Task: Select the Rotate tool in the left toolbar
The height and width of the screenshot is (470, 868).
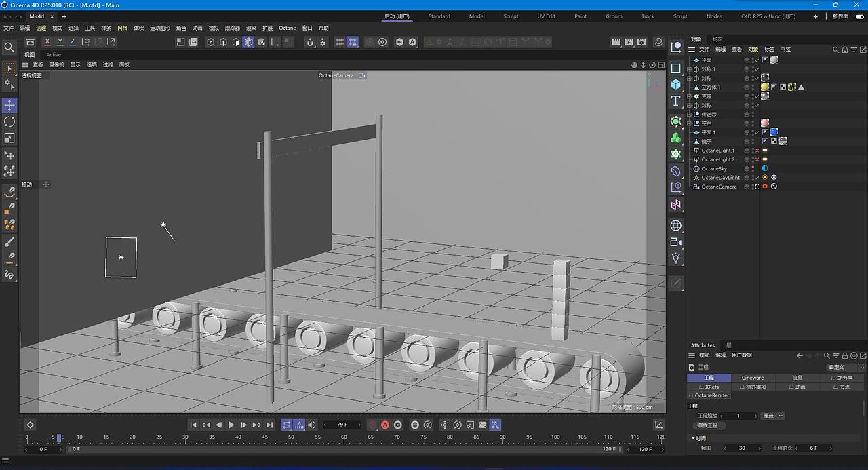Action: pos(9,121)
